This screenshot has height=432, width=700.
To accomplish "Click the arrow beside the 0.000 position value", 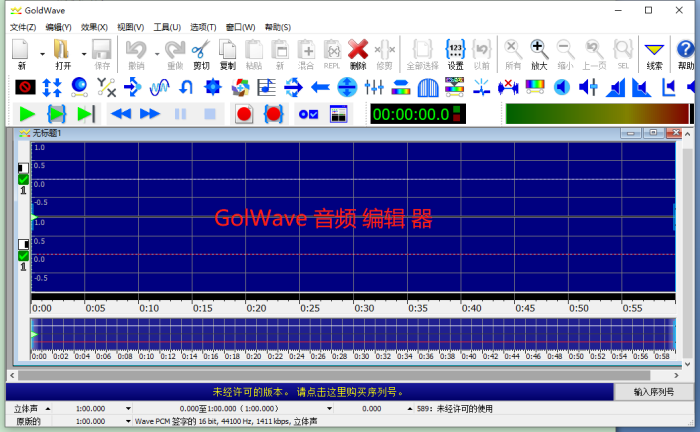I will coord(409,408).
